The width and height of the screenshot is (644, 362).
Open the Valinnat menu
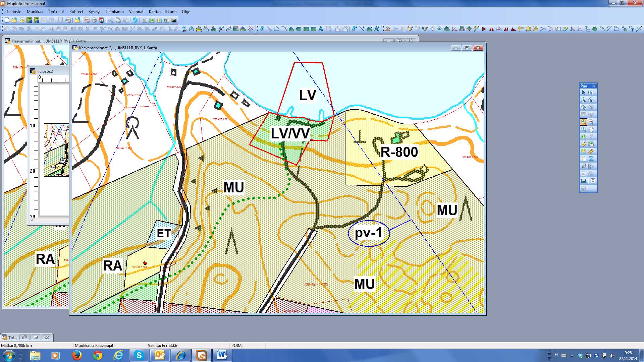tap(136, 11)
